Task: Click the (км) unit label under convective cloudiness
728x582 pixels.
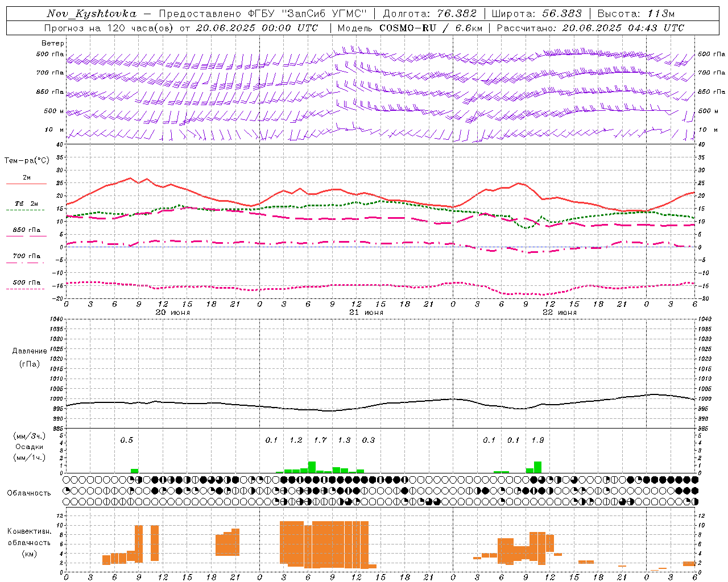Action: (x=29, y=554)
